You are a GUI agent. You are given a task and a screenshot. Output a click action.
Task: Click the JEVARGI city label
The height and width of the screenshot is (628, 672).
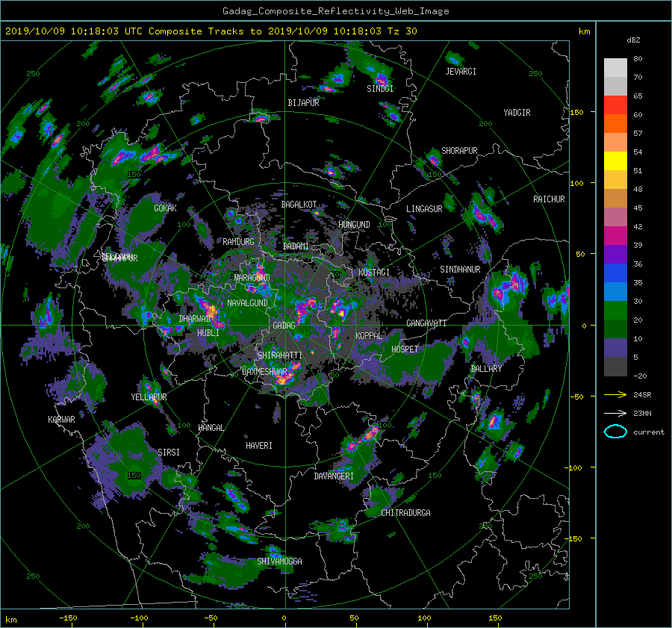461,72
